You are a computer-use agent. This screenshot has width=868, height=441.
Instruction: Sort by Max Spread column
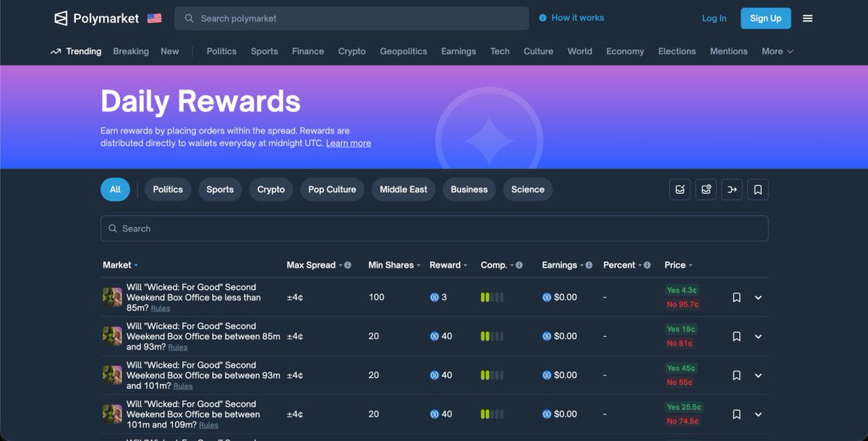pos(314,265)
